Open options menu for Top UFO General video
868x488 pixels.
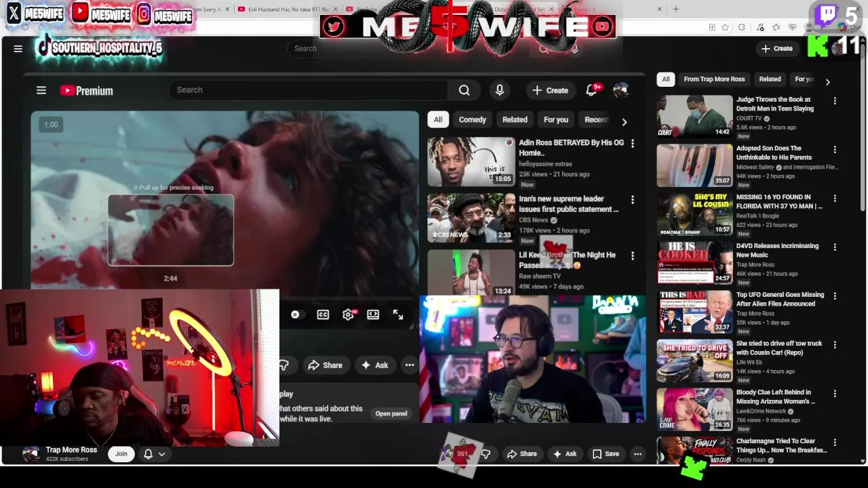coord(835,296)
